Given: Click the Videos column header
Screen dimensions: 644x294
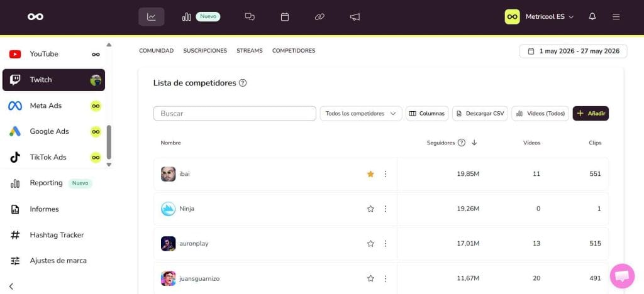Looking at the screenshot, I should tap(531, 143).
